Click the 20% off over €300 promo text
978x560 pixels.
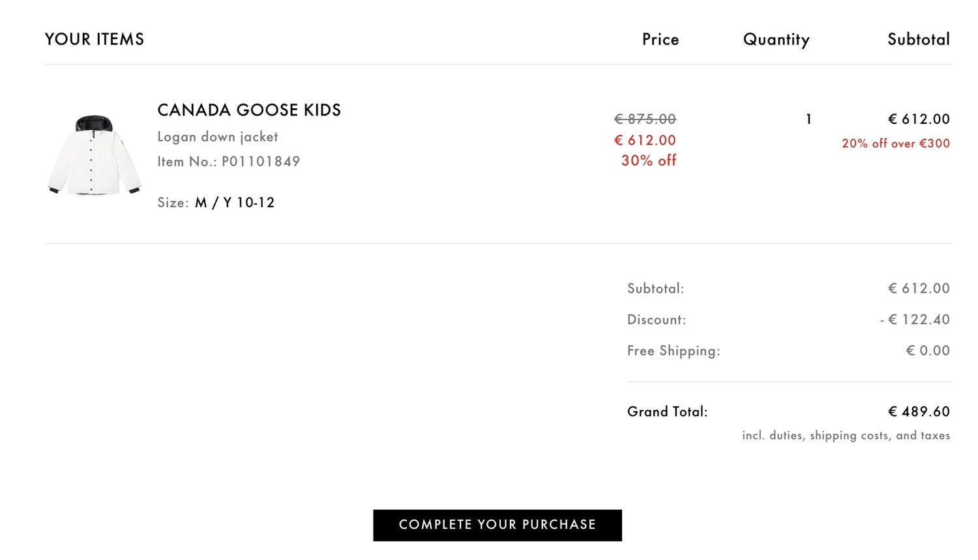coord(896,143)
